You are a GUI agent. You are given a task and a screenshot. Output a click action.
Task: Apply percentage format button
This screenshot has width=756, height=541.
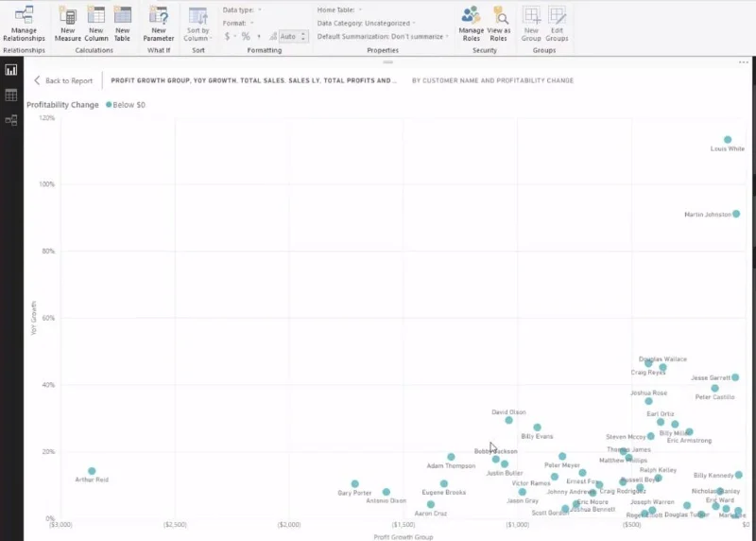click(246, 36)
